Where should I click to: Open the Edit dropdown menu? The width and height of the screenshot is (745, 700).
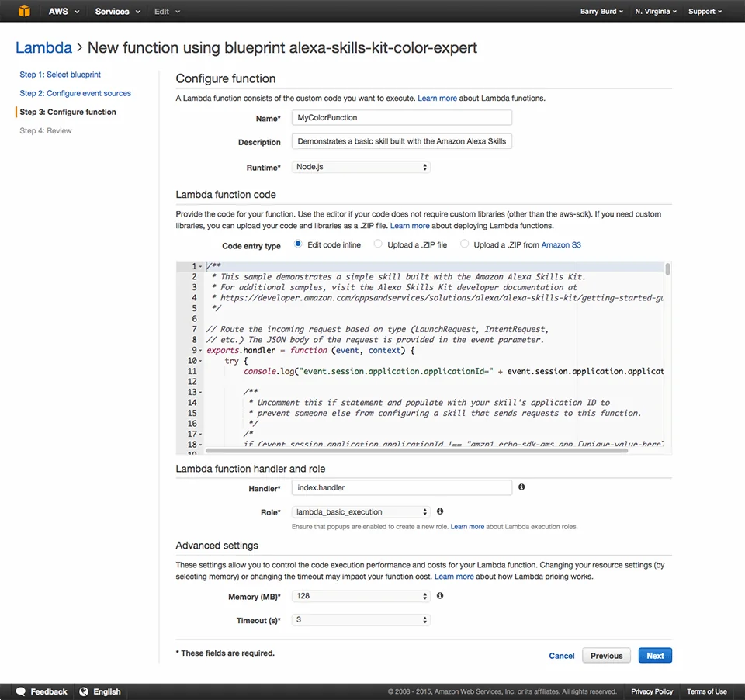(167, 12)
